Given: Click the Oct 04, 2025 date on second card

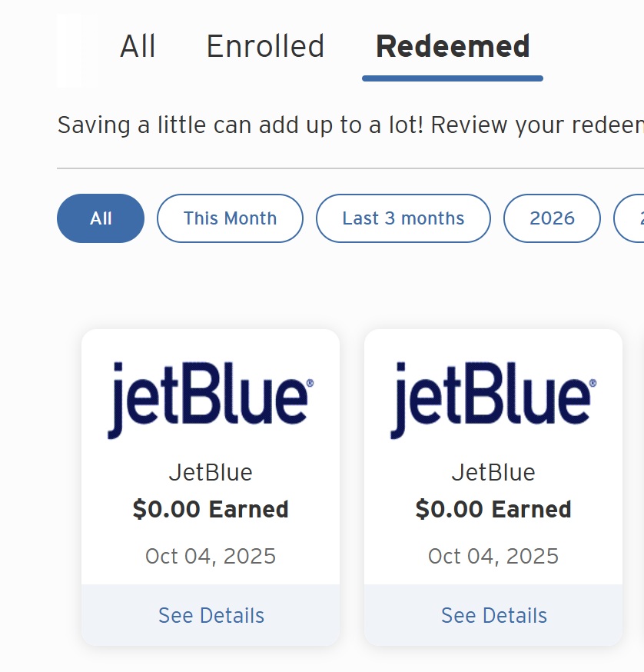Looking at the screenshot, I should coord(493,556).
